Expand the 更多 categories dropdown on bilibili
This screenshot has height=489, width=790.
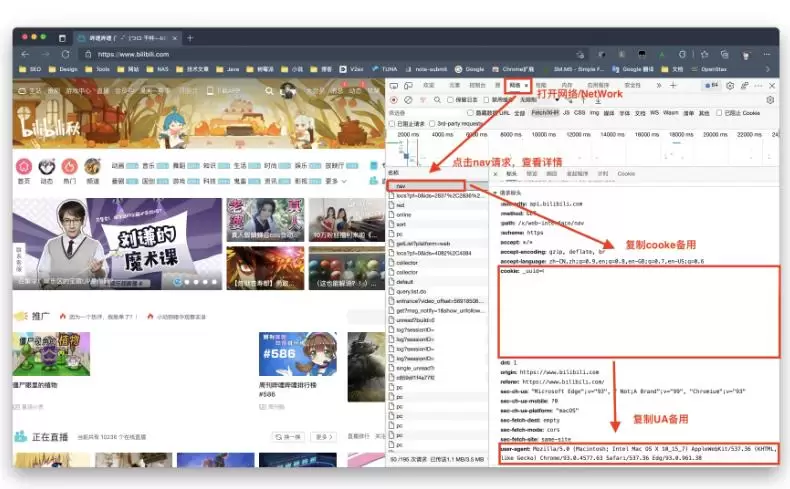click(x=336, y=181)
